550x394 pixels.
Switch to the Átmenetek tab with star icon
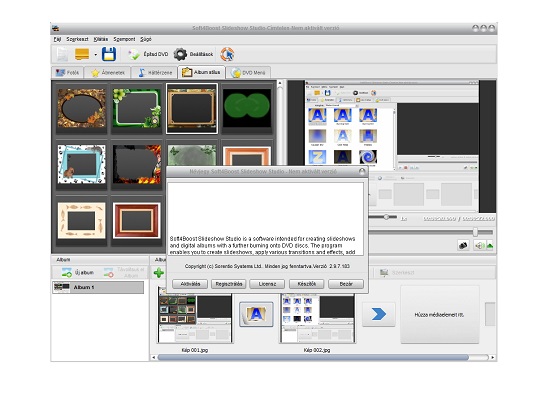click(108, 73)
